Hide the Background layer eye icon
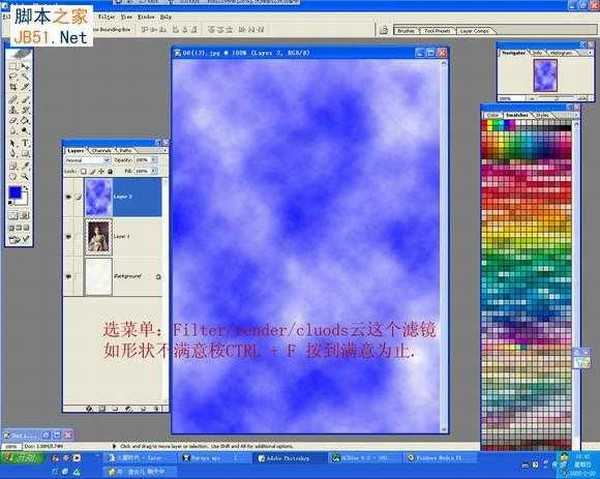This screenshot has width=600, height=479. click(68, 276)
